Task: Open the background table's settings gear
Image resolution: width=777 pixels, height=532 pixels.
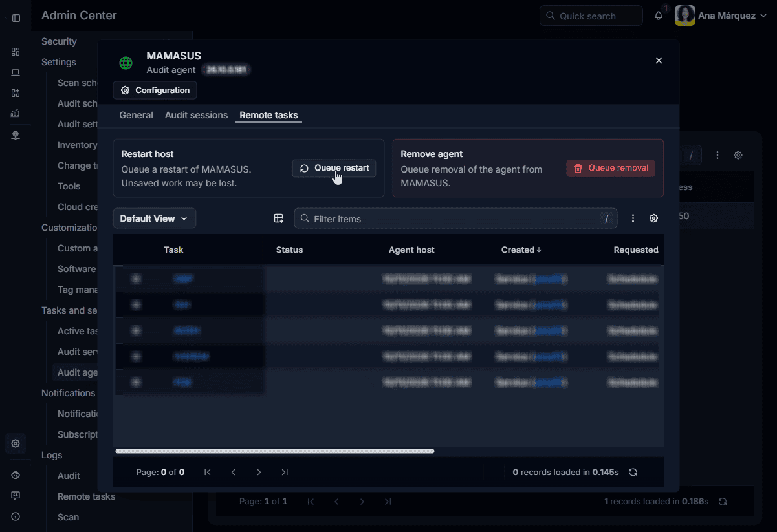Action: coord(738,155)
